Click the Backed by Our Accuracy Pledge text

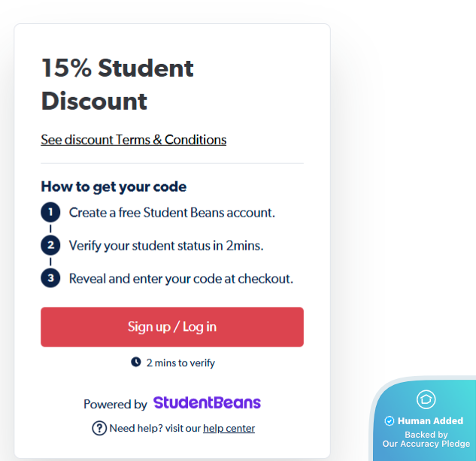[426, 439]
